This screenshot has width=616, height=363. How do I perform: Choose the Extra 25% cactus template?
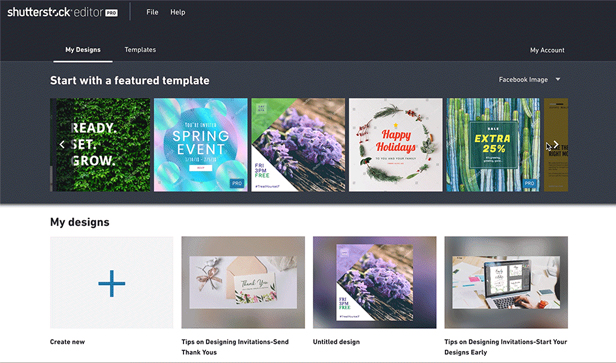[x=493, y=145]
